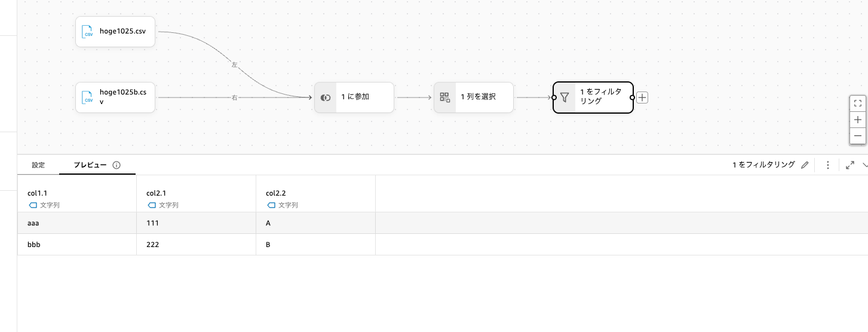
Task: Fit the flow canvas to the screen
Action: (858, 103)
